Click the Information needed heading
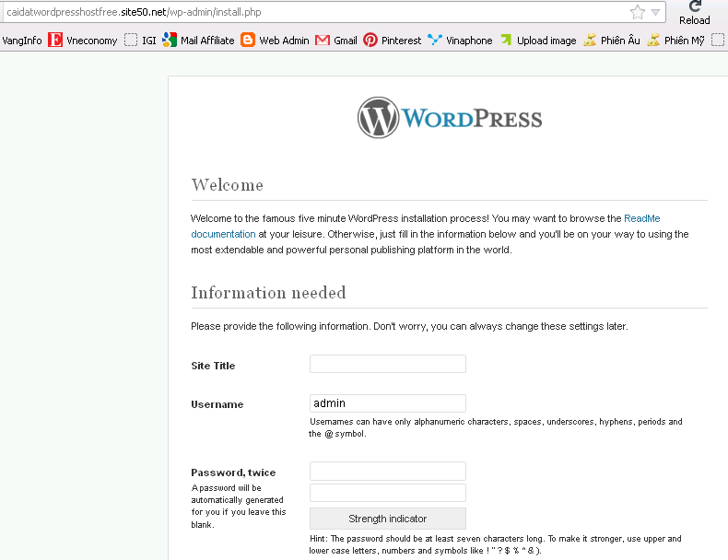 268,292
